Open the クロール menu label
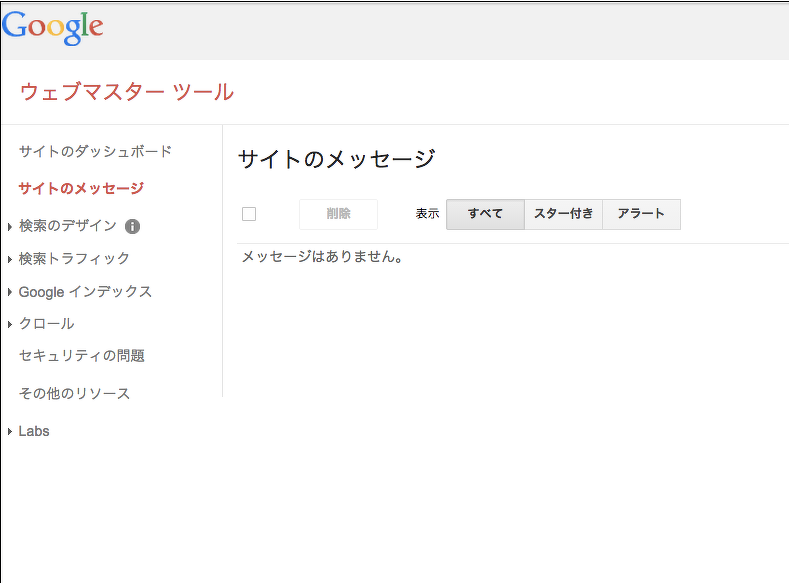Image resolution: width=789 pixels, height=583 pixels. pos(46,323)
